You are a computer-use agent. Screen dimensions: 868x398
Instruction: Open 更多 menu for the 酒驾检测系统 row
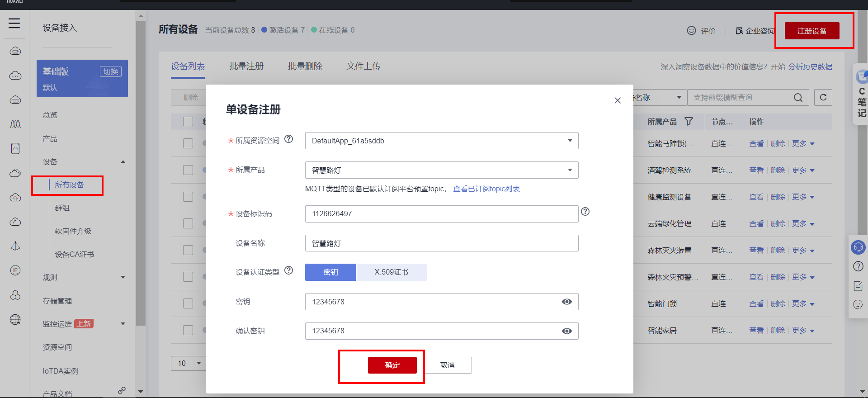[x=803, y=170]
